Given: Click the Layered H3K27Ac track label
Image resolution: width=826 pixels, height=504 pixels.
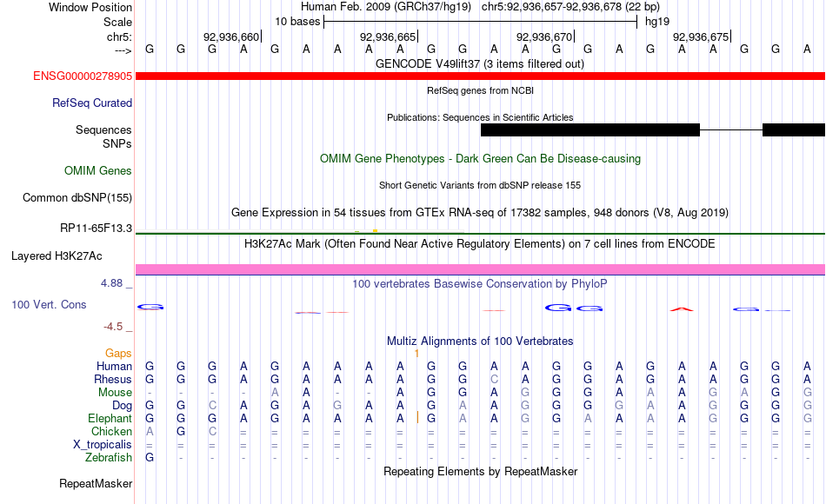Looking at the screenshot, I should tap(57, 256).
